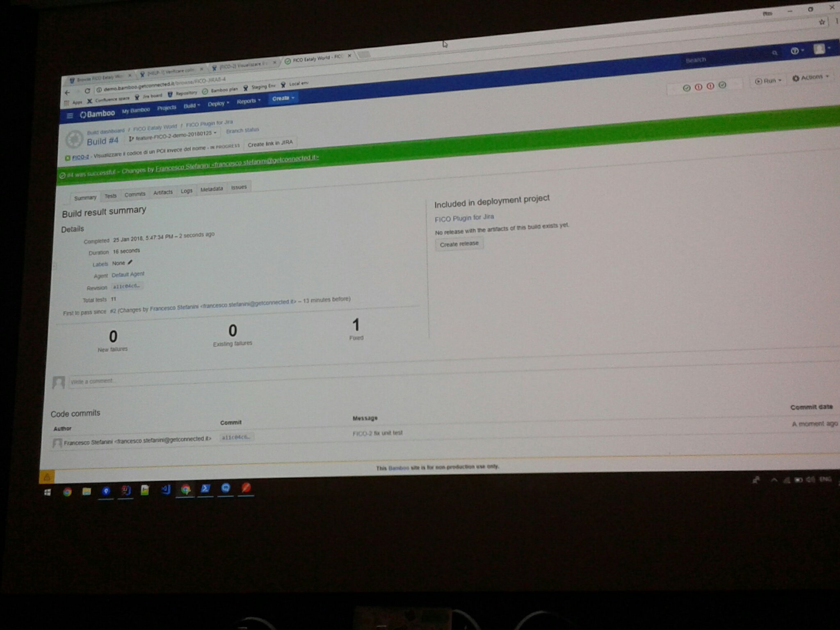Screen dimensions: 840x630
Task: Click the Create link in JIRA button
Action: [x=270, y=144]
